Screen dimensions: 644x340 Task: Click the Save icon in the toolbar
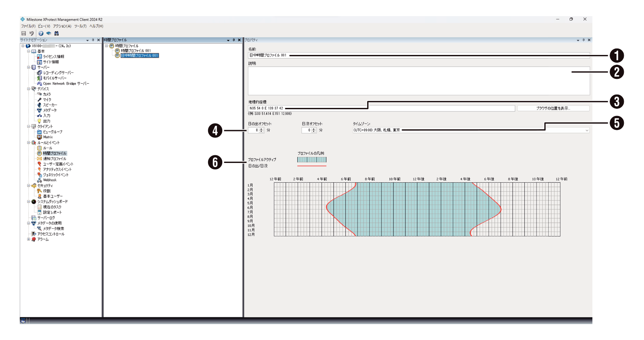[x=23, y=34]
